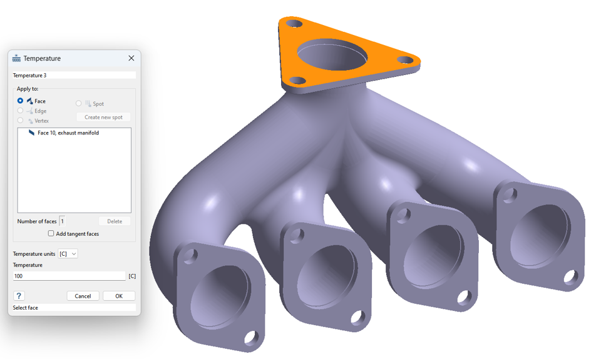Click the Temperature 3 name field
This screenshot has width=601, height=364.
(74, 75)
